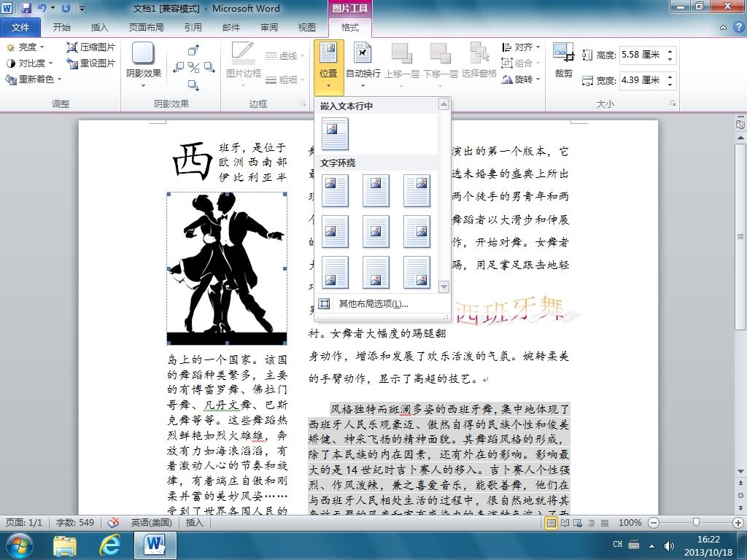This screenshot has width=747, height=560.
Task: Open Selection Pane (选择窗格)
Action: click(479, 61)
